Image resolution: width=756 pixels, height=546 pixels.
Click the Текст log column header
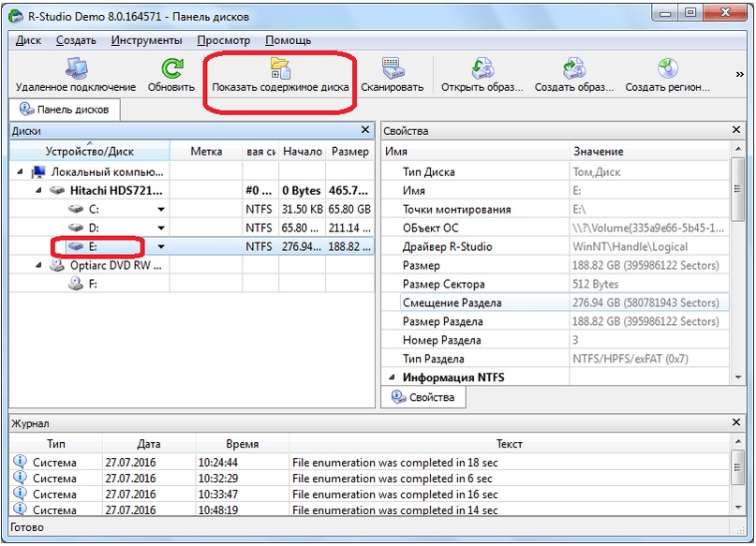[x=509, y=444]
